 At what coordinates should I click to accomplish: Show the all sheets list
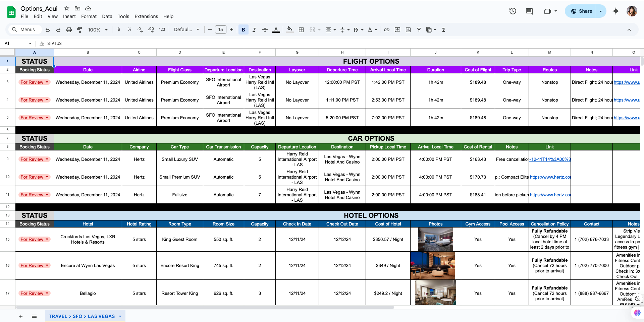pyautogui.click(x=34, y=316)
